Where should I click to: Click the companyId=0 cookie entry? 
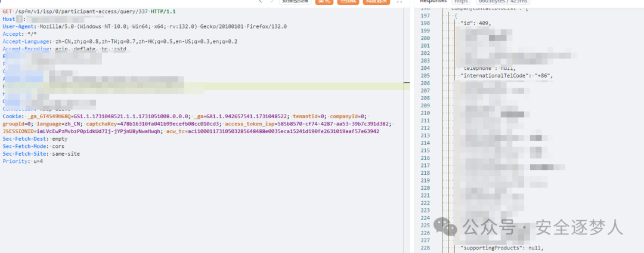coord(348,116)
